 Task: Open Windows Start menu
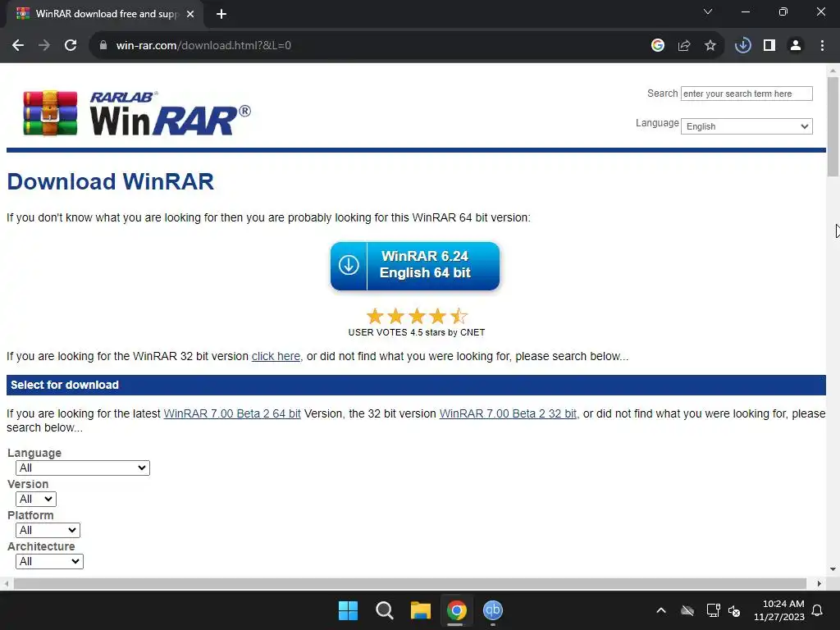coord(348,610)
